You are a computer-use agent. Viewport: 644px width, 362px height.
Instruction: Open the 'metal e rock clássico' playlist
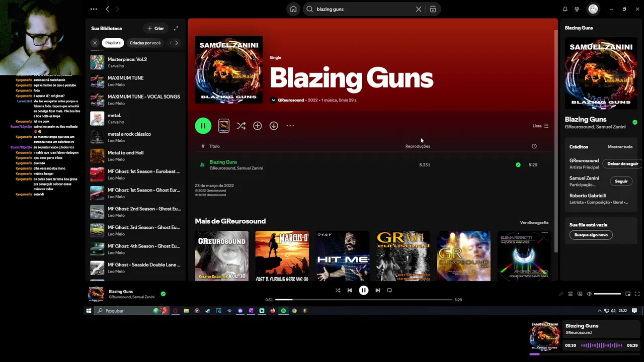(x=136, y=137)
